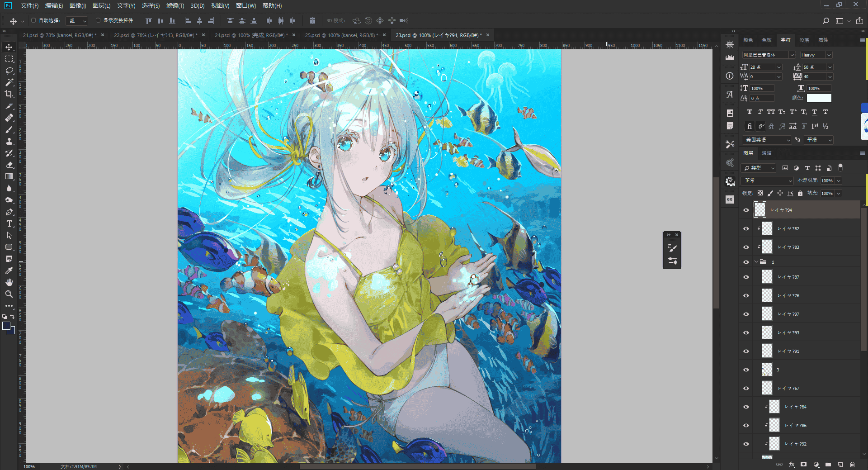Toggle visibility of group 1
Screen dimensions: 868x470
pyautogui.click(x=746, y=262)
